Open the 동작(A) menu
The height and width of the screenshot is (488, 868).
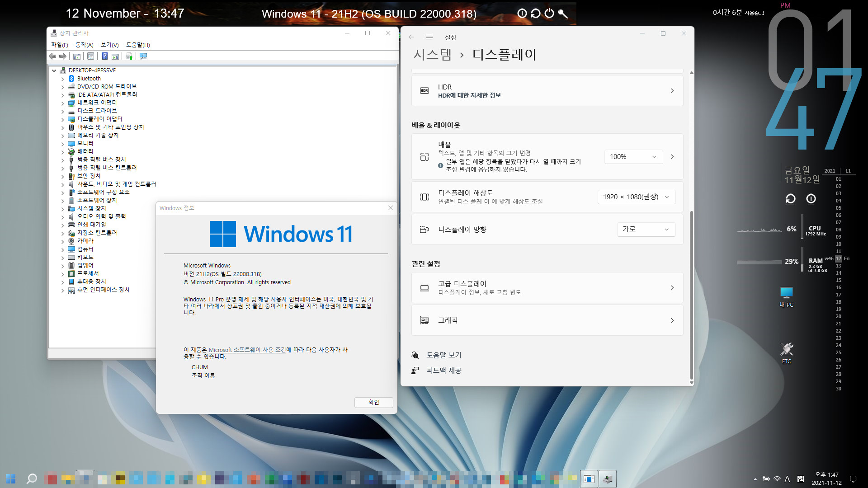[84, 45]
